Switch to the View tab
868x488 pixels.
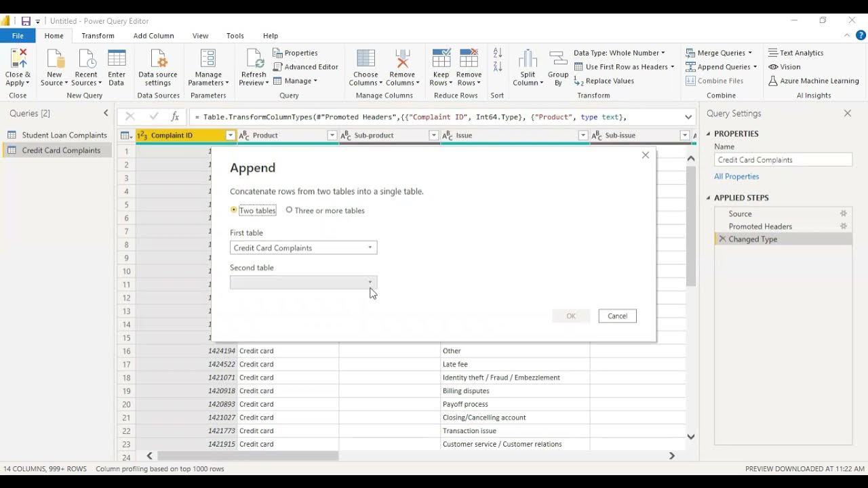(x=200, y=36)
